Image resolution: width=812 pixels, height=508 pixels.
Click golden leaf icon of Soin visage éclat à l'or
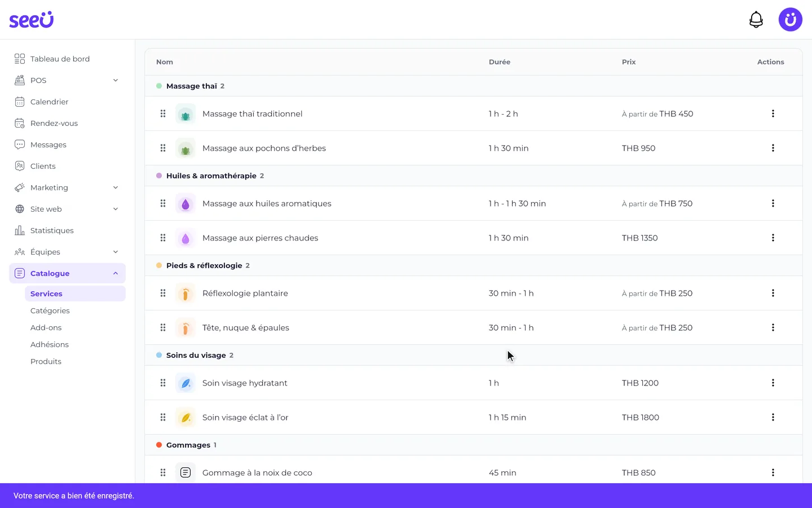click(186, 418)
